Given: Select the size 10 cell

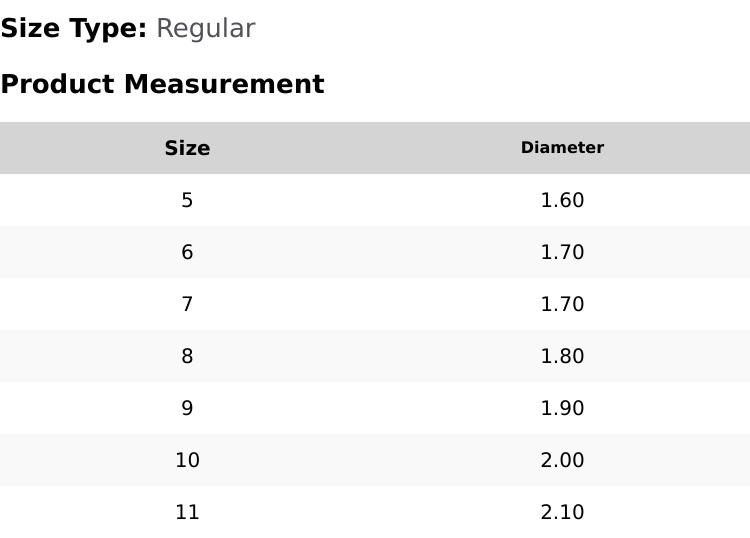Looking at the screenshot, I should tap(187, 460).
